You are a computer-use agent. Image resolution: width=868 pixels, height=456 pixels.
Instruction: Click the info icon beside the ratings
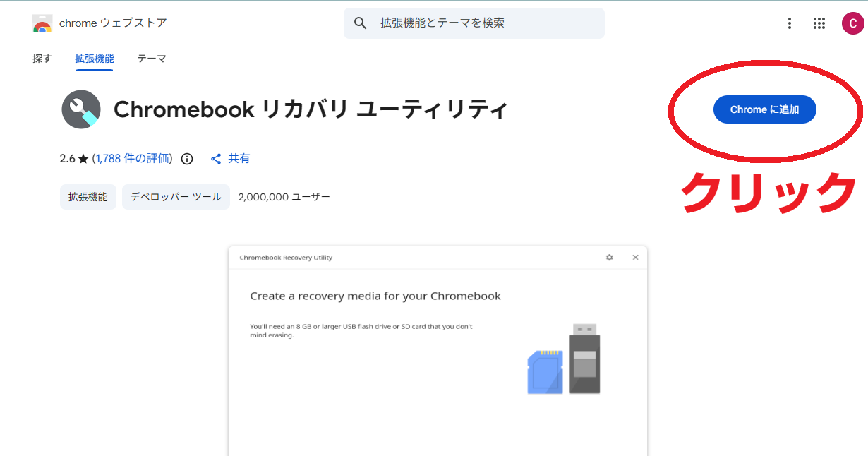click(187, 159)
